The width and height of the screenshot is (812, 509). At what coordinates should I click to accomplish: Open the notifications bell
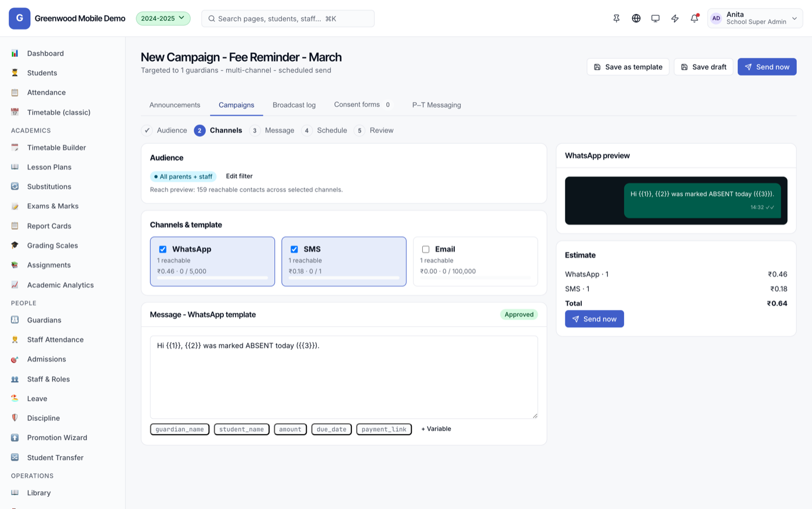click(694, 19)
